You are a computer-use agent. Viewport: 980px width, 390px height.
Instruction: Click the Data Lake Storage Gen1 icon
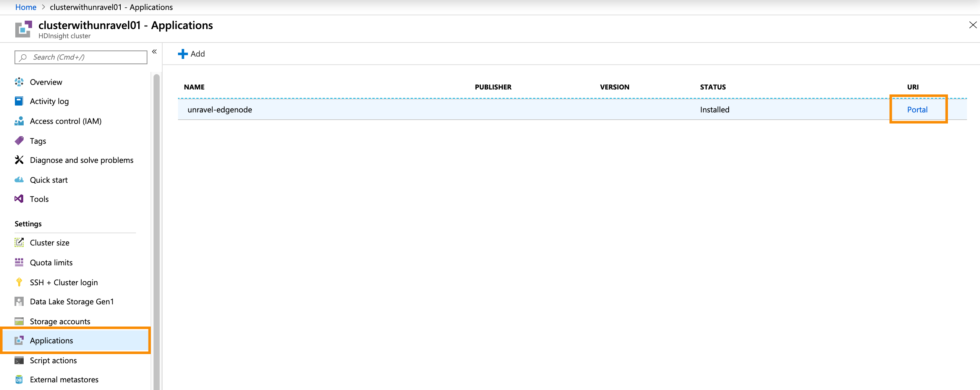tap(19, 302)
